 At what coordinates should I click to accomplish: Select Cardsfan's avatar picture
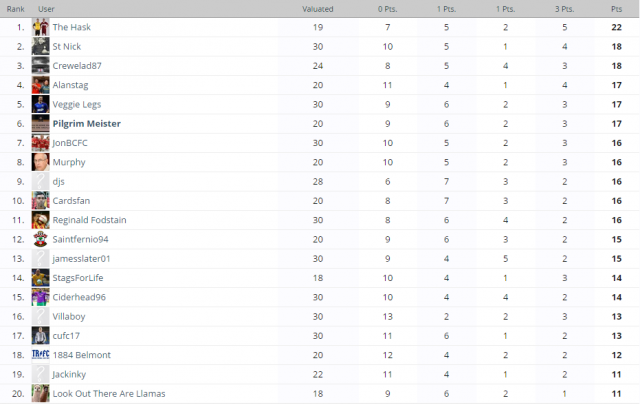coord(40,201)
